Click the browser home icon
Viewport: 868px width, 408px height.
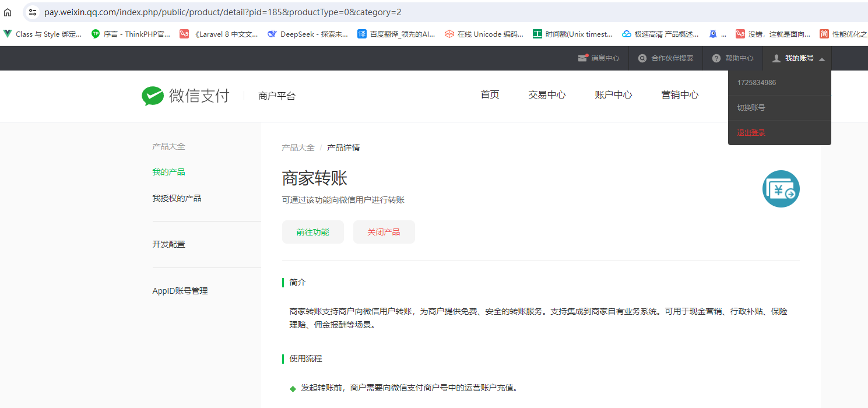tap(8, 12)
